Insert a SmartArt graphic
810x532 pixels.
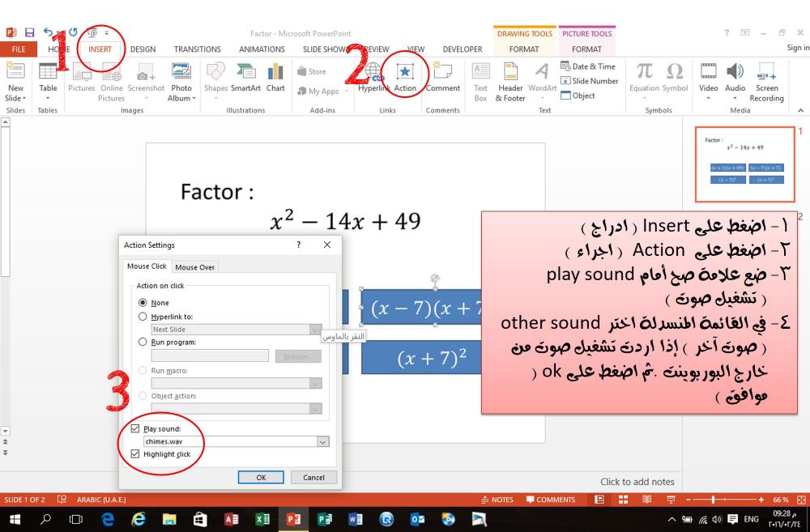tap(245, 77)
